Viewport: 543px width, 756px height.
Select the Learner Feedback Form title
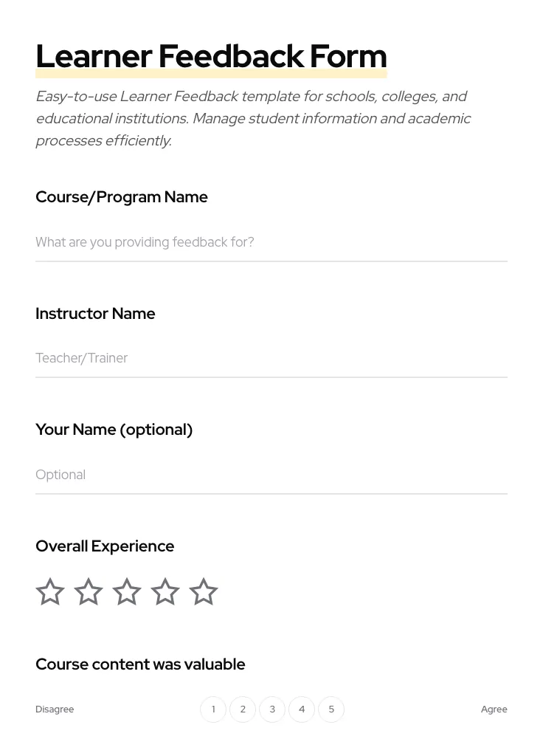211,55
